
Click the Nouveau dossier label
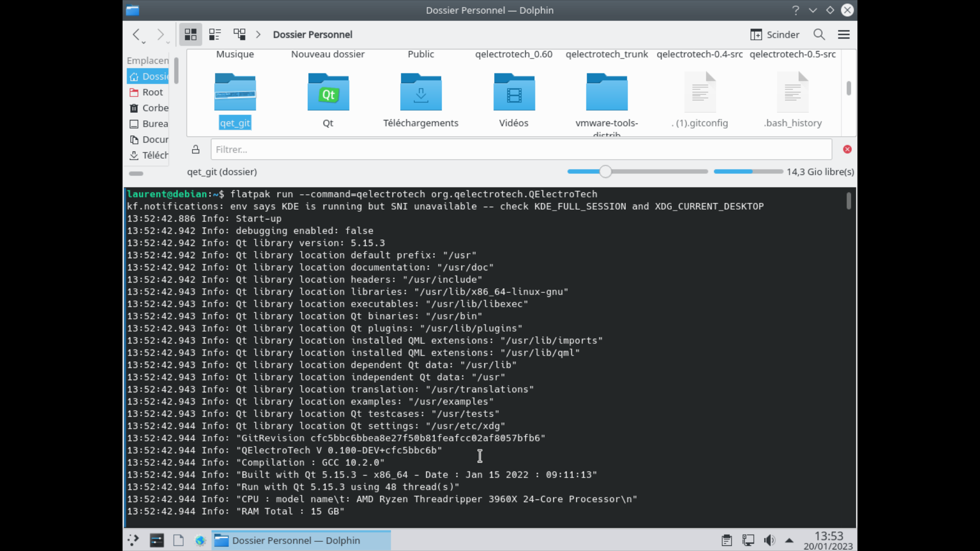(328, 54)
